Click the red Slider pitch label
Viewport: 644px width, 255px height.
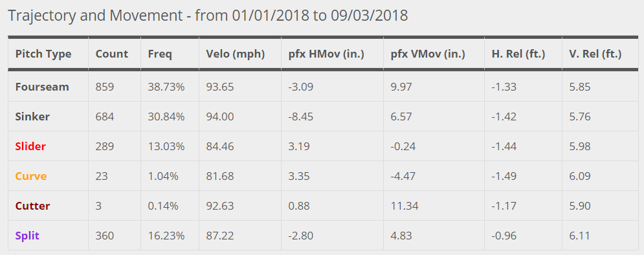coord(30,146)
